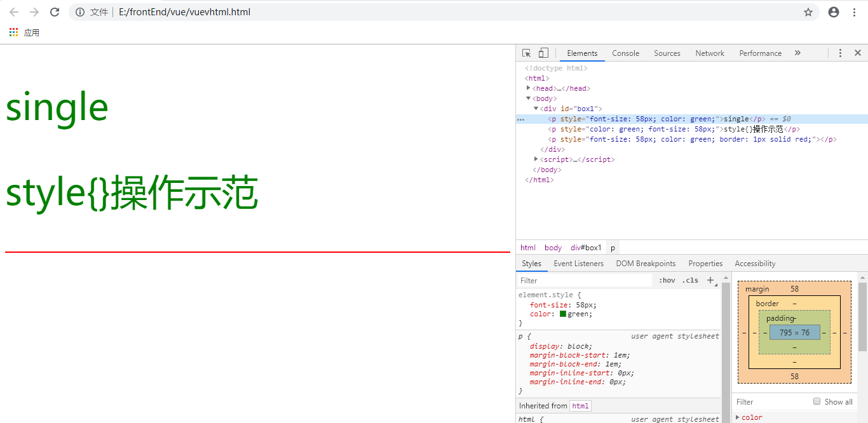Close the DevTools panel
Screen dimensions: 868x423
(858, 53)
